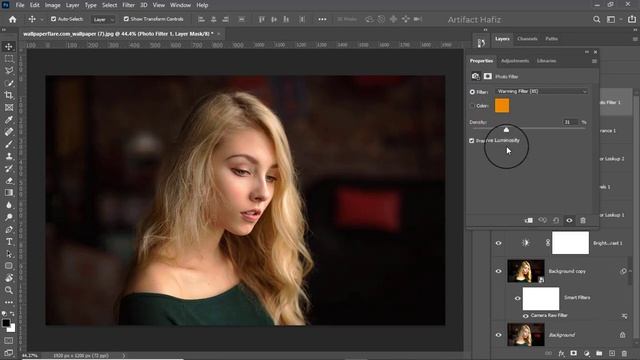Open the File menu

(x=20, y=5)
